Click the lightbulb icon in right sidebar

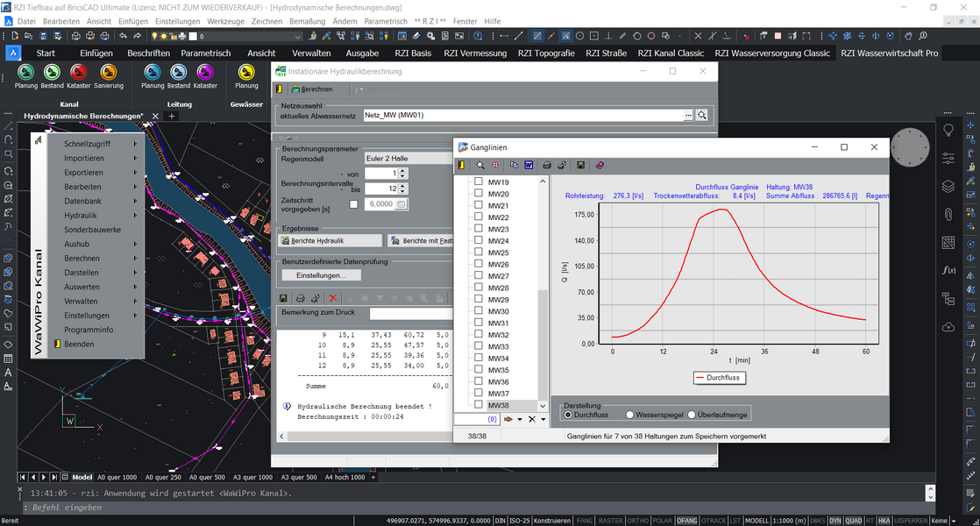click(x=948, y=131)
